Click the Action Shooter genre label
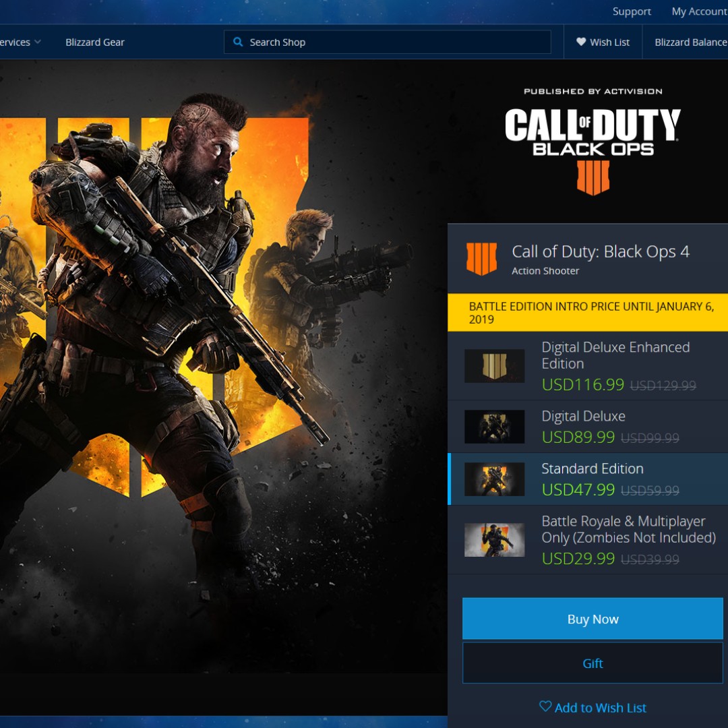Viewport: 728px width, 728px height. 545,271
